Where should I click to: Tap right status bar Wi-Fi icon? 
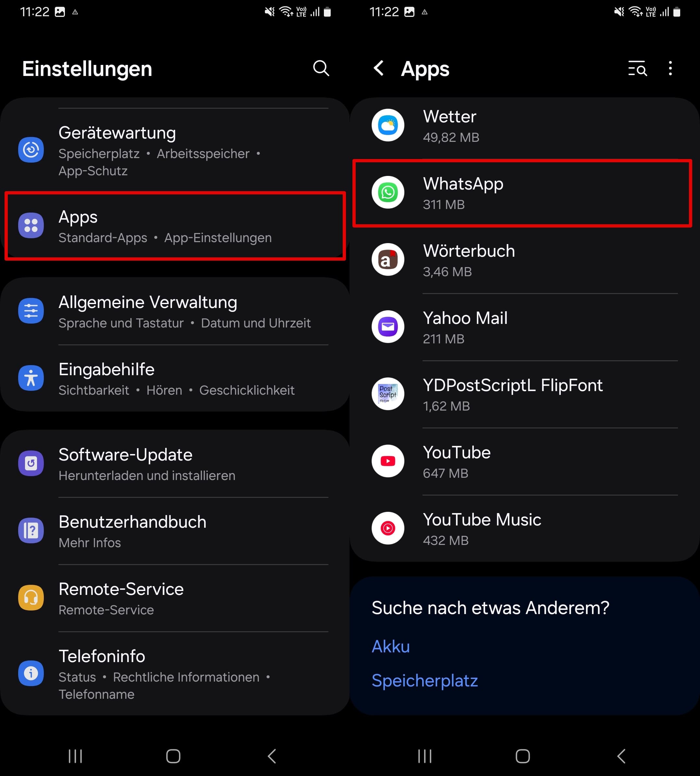[x=636, y=12]
